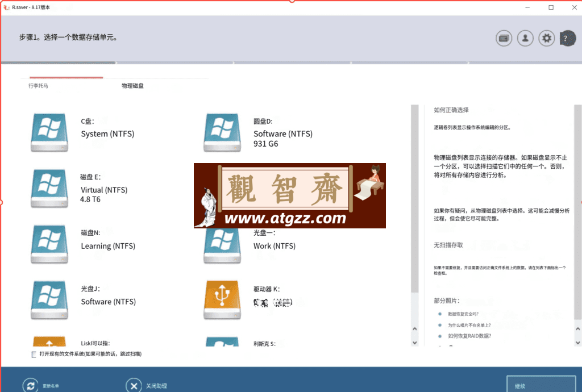Click the drive list scroll down arrow
The image size is (582, 392).
click(414, 343)
